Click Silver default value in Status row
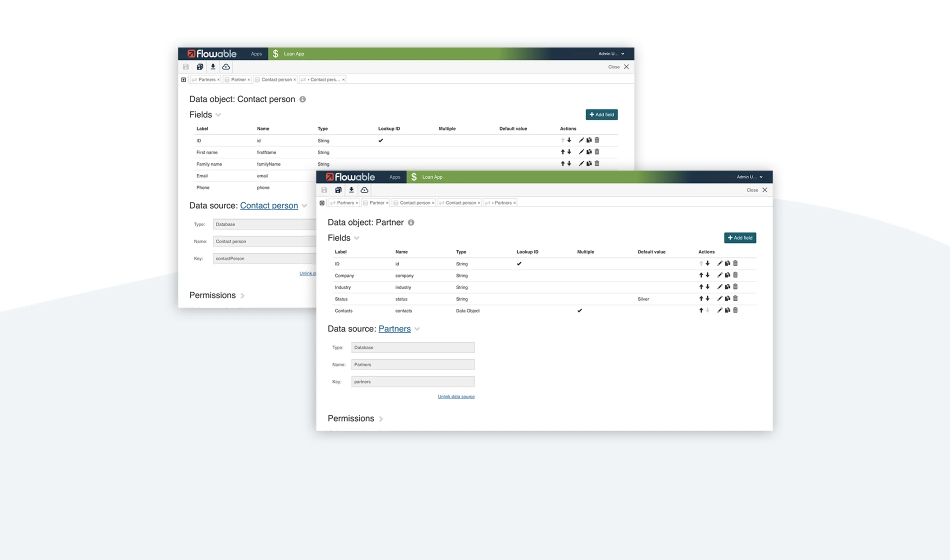The width and height of the screenshot is (950, 560). [643, 299]
